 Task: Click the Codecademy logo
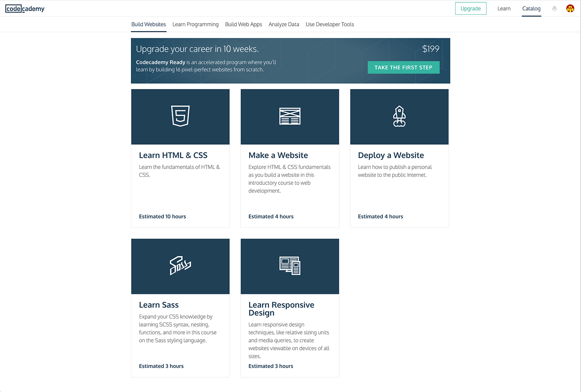tap(25, 9)
